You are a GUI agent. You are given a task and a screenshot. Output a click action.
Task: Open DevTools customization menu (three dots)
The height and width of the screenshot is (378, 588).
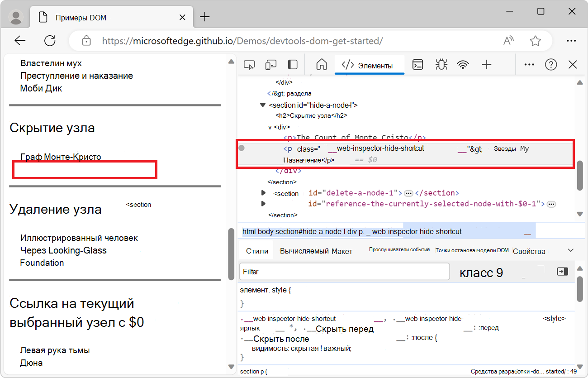click(529, 64)
